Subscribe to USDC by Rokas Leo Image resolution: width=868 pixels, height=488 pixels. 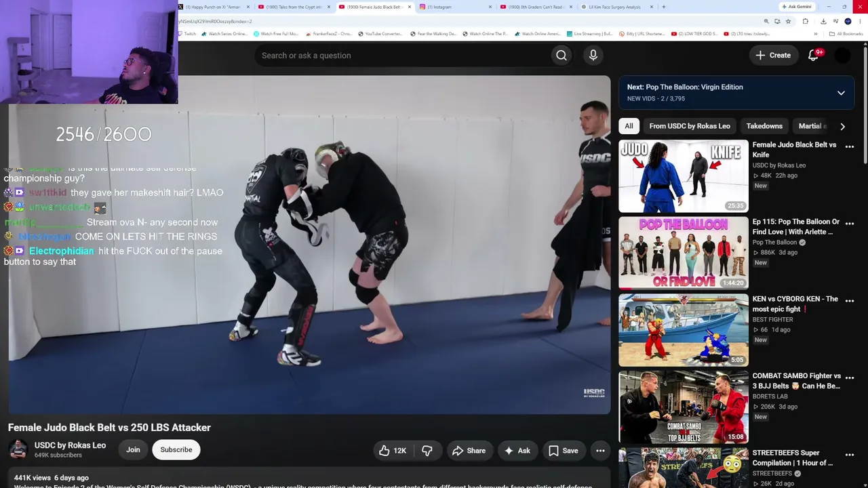[176, 450]
